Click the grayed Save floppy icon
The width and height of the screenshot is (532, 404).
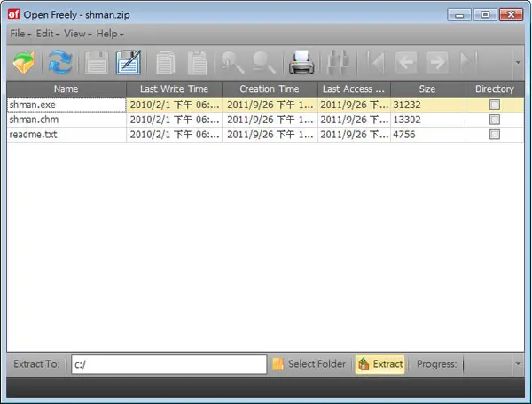pyautogui.click(x=97, y=62)
